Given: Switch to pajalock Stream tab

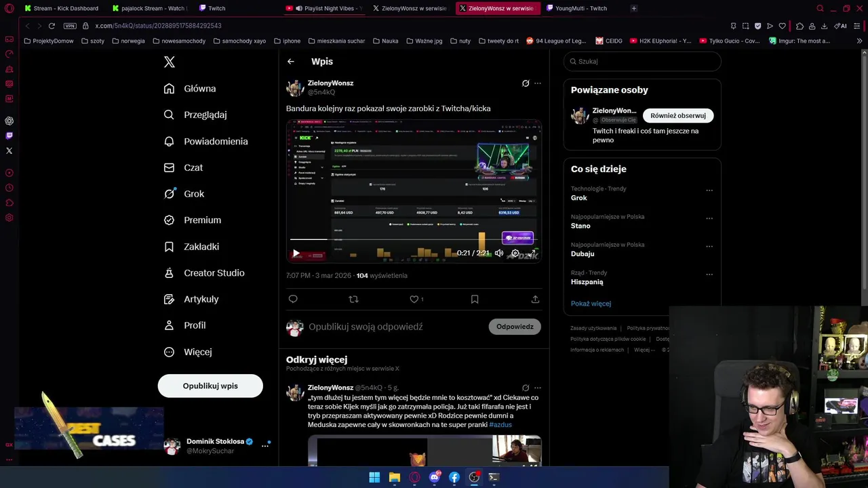Looking at the screenshot, I should tap(149, 8).
